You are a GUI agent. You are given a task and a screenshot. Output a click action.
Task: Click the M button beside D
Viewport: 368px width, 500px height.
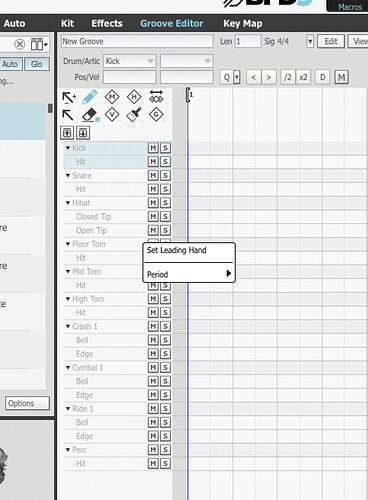[341, 77]
